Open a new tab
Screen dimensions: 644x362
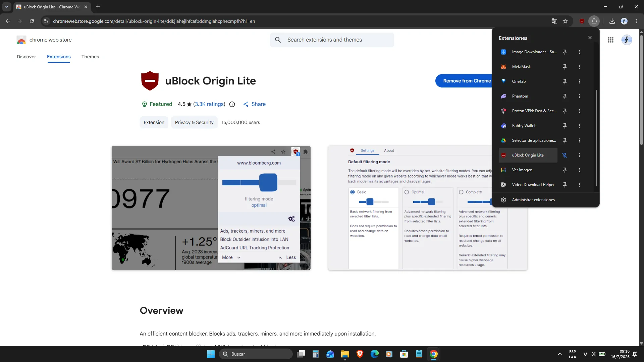(98, 7)
